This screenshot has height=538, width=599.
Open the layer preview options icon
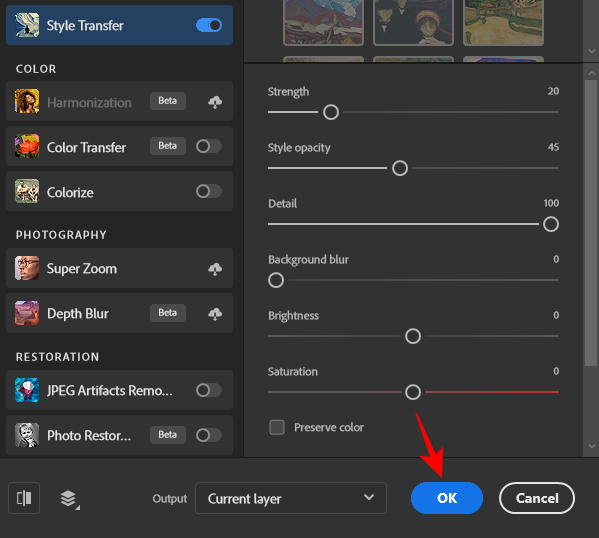point(70,499)
